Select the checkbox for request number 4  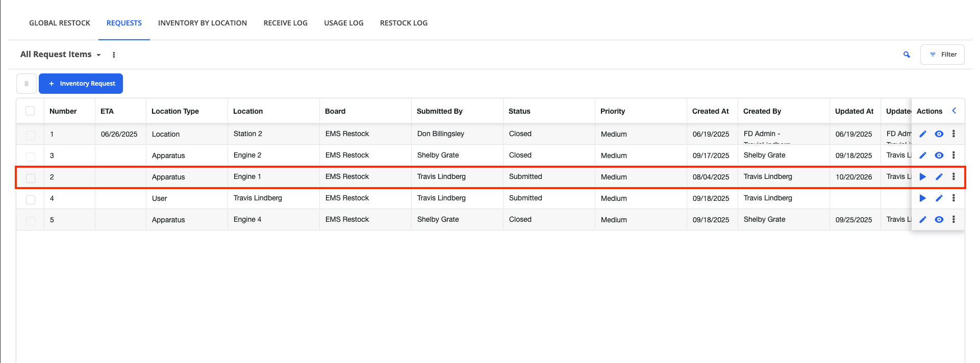point(31,199)
